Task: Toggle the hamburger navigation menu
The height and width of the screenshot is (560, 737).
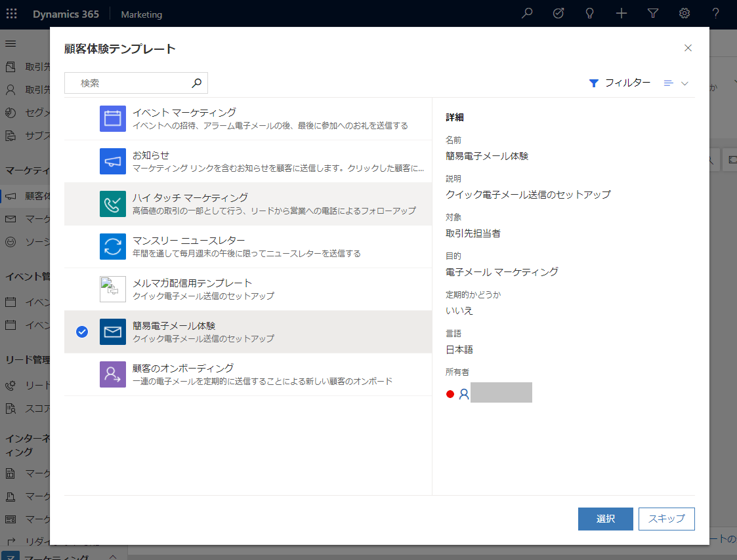Action: point(11,43)
